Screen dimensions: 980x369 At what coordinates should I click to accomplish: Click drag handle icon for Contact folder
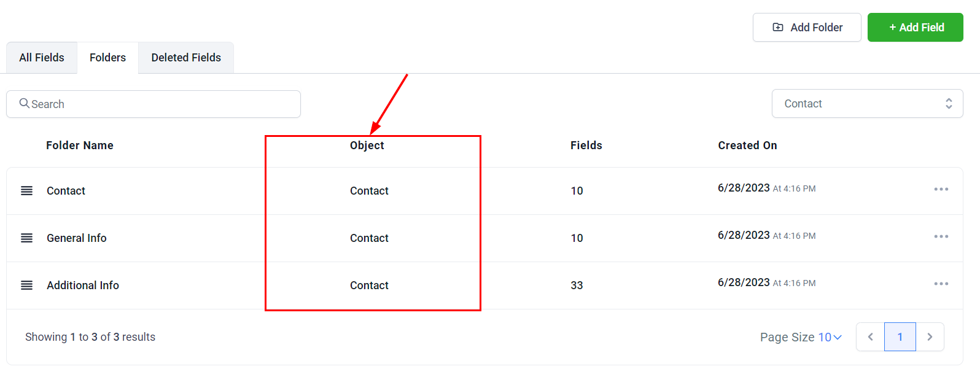click(27, 191)
